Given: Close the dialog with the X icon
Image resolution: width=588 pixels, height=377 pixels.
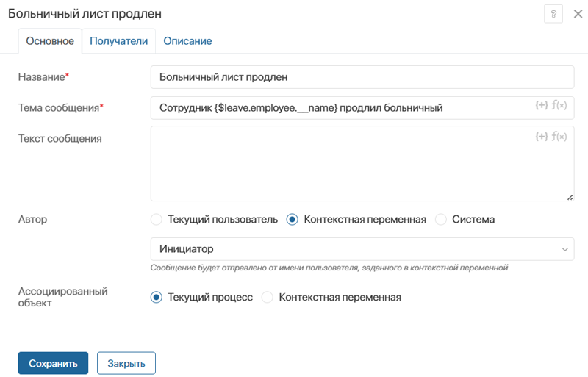Looking at the screenshot, I should 578,14.
